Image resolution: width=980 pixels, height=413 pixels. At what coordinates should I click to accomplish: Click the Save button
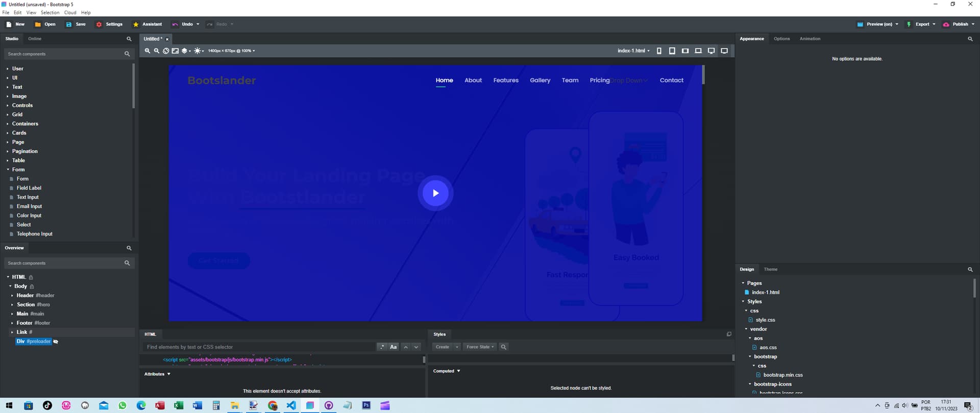pyautogui.click(x=76, y=24)
